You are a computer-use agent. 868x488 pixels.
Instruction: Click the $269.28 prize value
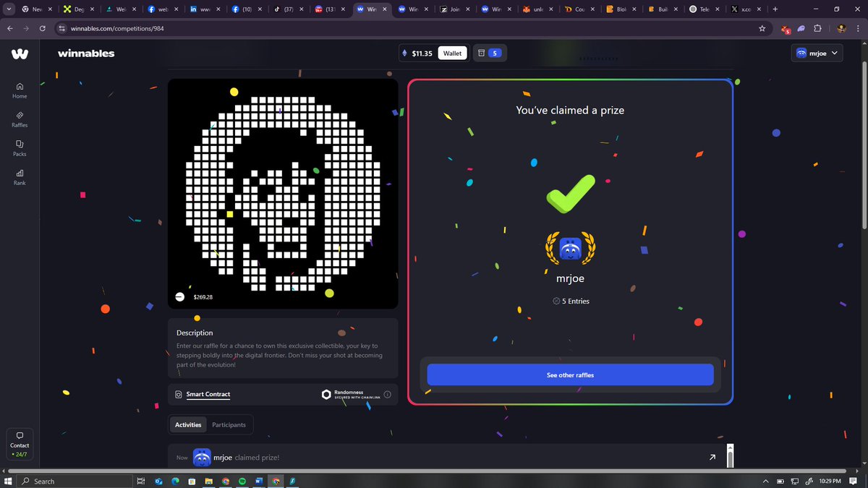click(203, 297)
